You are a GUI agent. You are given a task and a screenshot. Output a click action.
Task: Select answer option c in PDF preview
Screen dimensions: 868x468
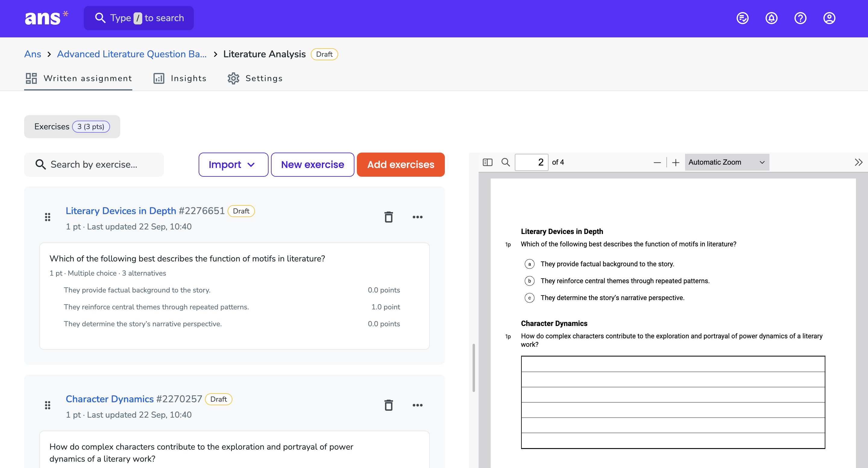[x=529, y=298]
